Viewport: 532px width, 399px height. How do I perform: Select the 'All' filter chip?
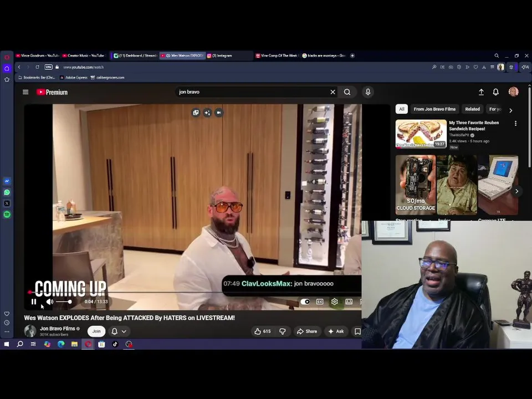click(402, 109)
